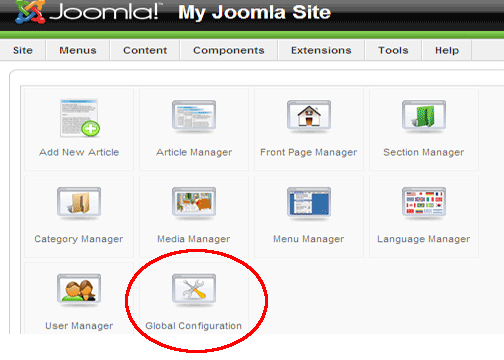
Task: Open the Menus menu
Action: coord(78,50)
